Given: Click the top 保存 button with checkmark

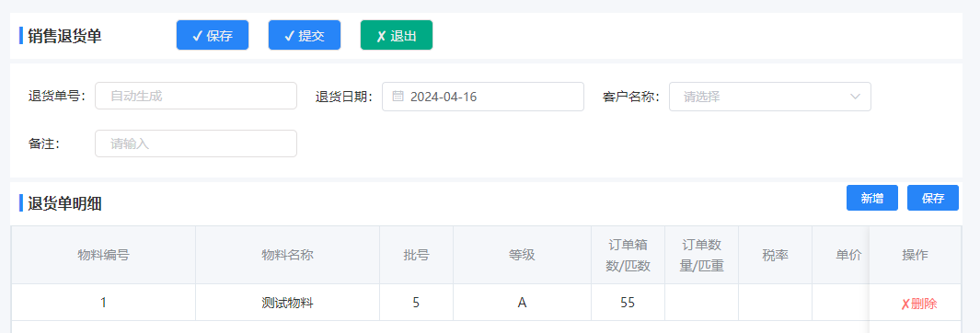Looking at the screenshot, I should click(x=213, y=35).
